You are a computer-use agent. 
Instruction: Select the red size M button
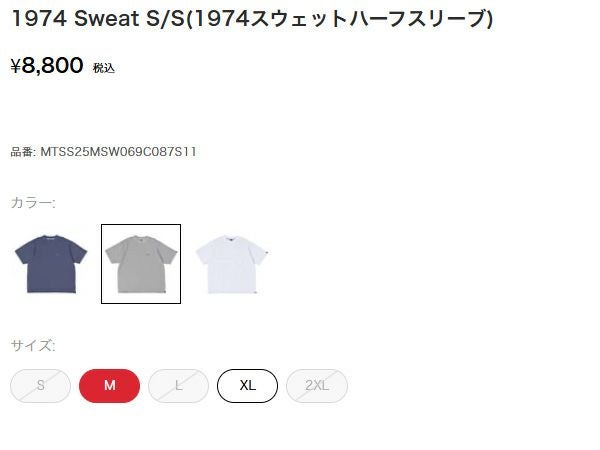click(109, 386)
